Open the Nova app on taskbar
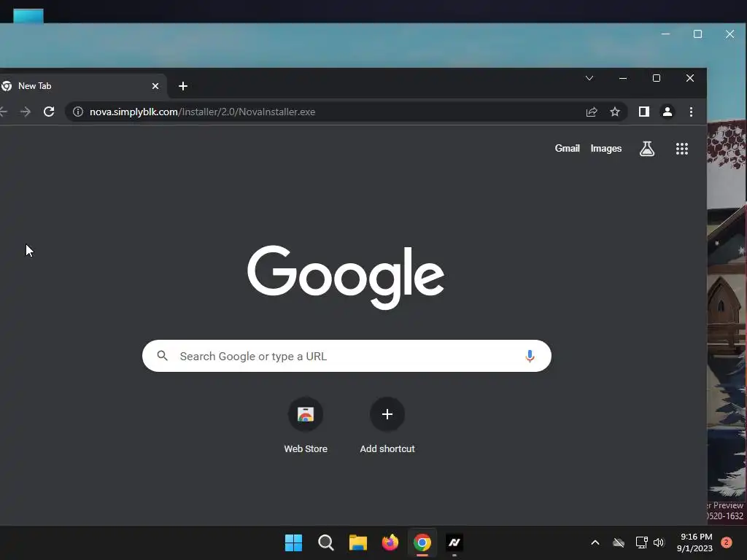Image resolution: width=747 pixels, height=560 pixels. tap(454, 542)
